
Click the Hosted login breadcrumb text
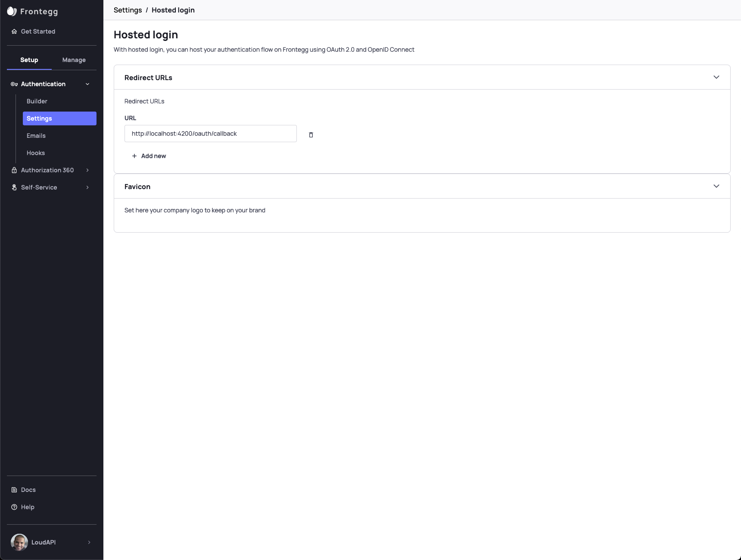click(173, 10)
